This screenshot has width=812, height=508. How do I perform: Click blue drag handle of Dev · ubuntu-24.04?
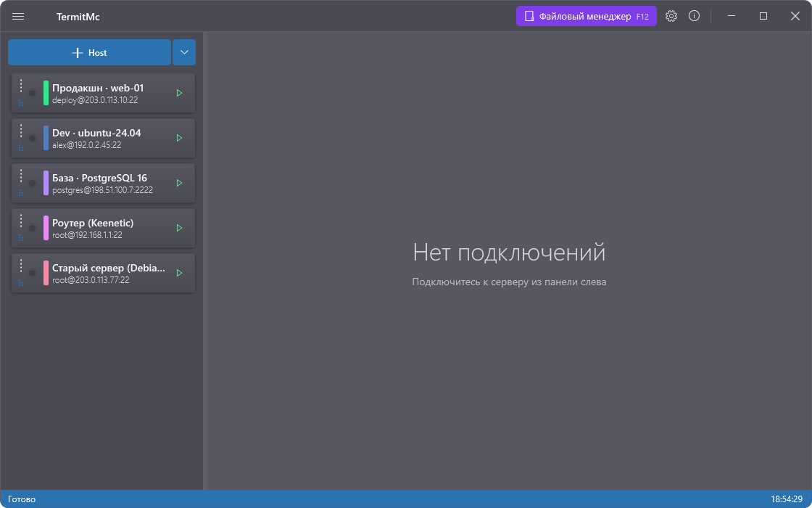click(21, 148)
